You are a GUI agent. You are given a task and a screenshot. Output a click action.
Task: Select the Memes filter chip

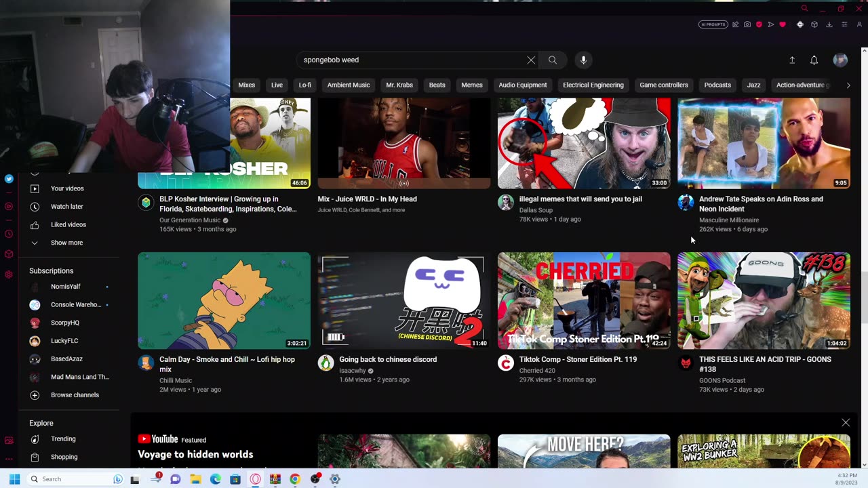(472, 85)
